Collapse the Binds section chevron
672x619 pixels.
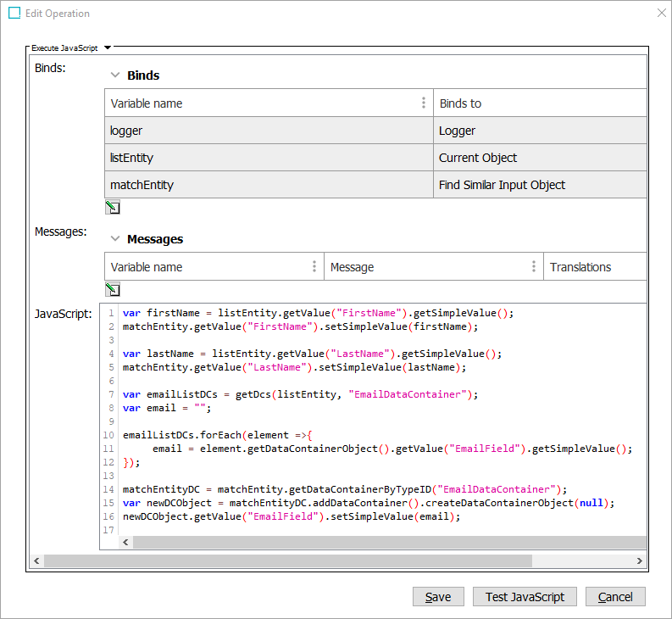(x=115, y=75)
